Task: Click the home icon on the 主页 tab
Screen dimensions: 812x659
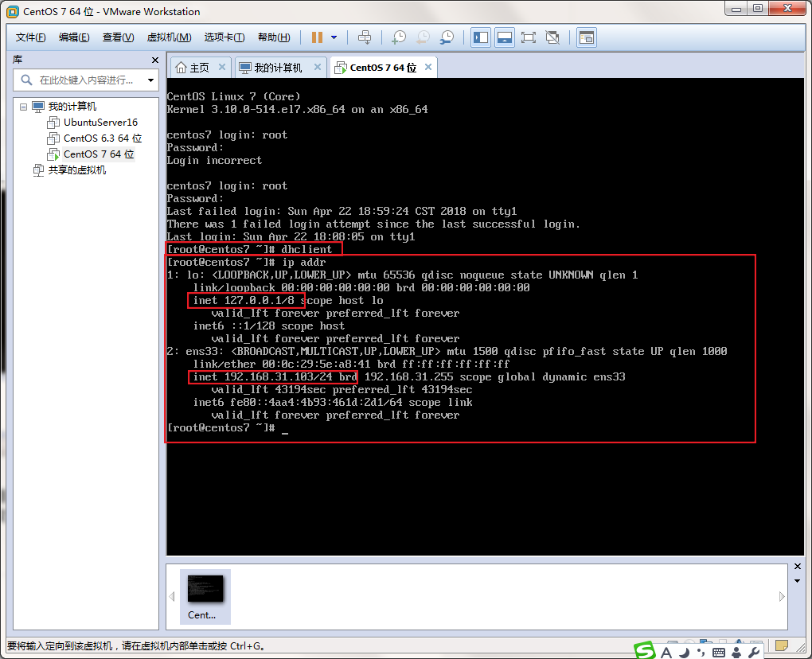Action: 181,68
